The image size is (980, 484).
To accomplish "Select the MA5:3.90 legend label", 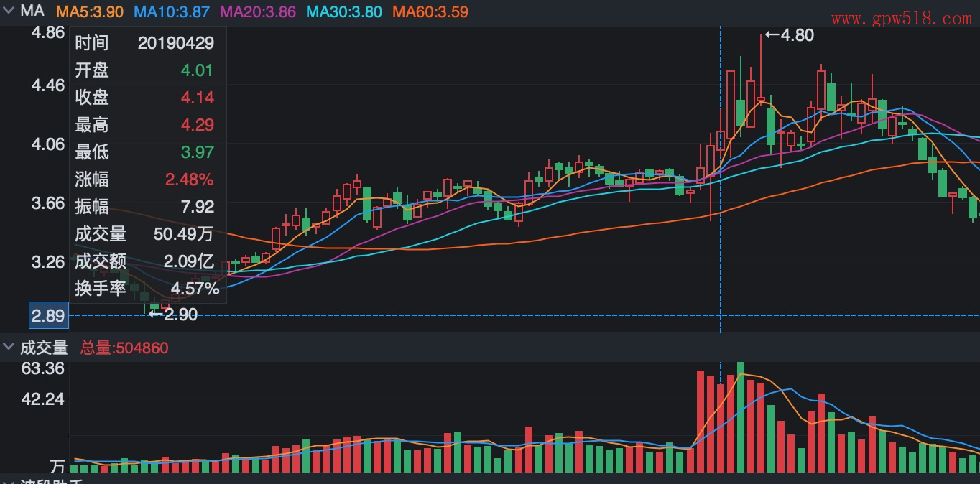I will pos(89,12).
